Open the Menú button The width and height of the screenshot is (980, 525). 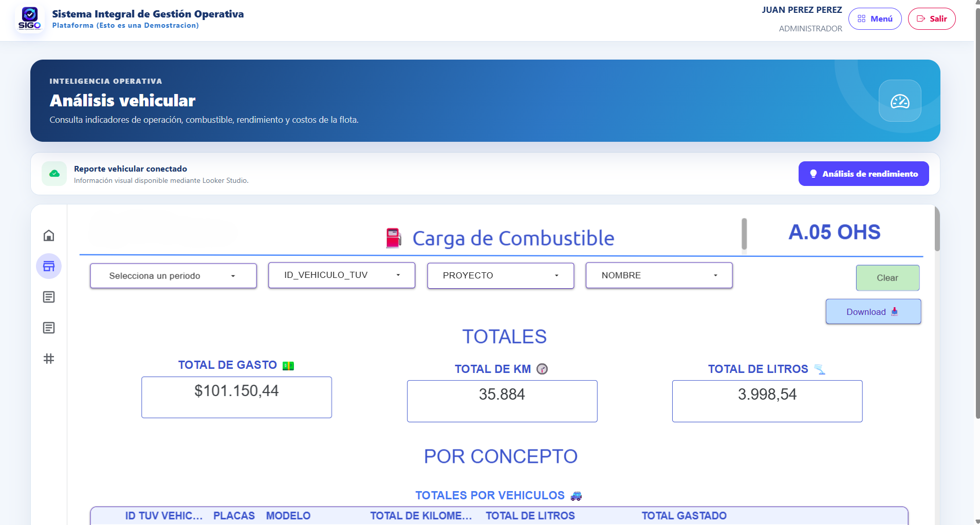875,19
